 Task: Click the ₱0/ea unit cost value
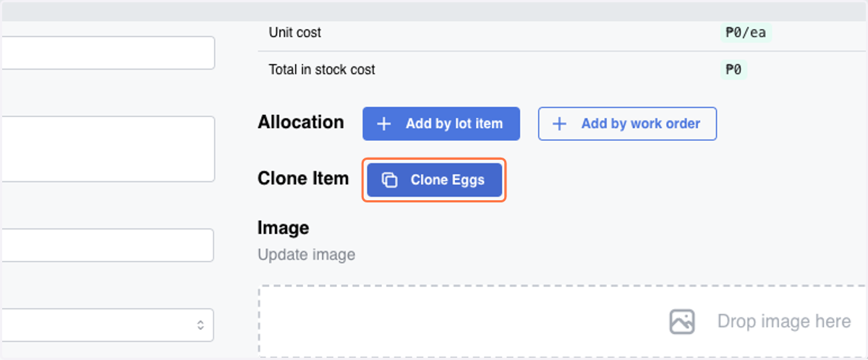746,33
